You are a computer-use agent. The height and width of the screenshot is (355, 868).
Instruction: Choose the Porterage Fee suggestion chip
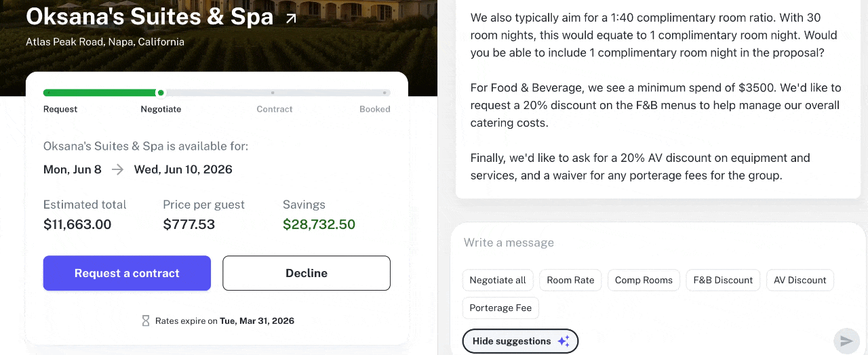tap(500, 308)
